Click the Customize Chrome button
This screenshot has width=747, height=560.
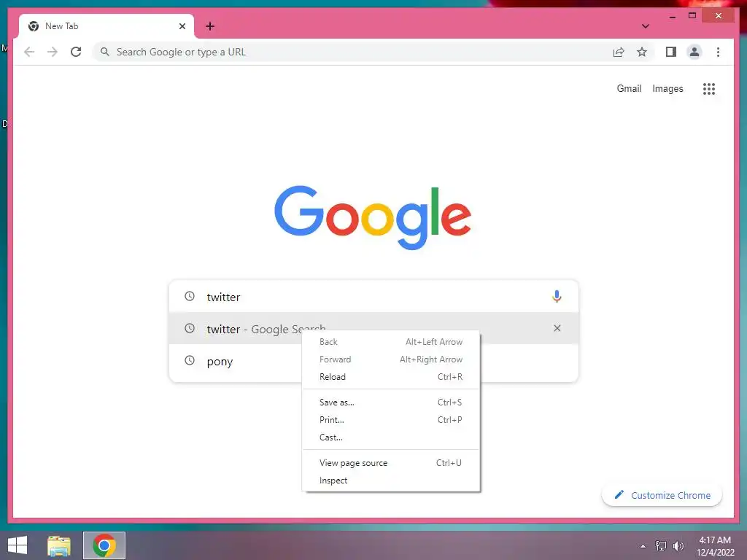[662, 495]
